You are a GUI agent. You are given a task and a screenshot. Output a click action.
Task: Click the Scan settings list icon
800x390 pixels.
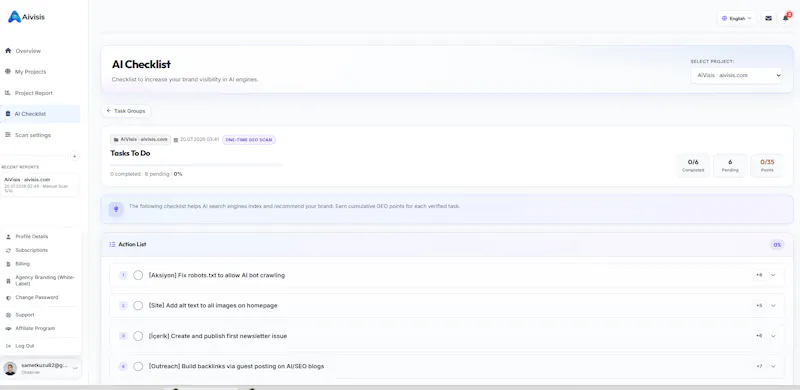(8, 135)
